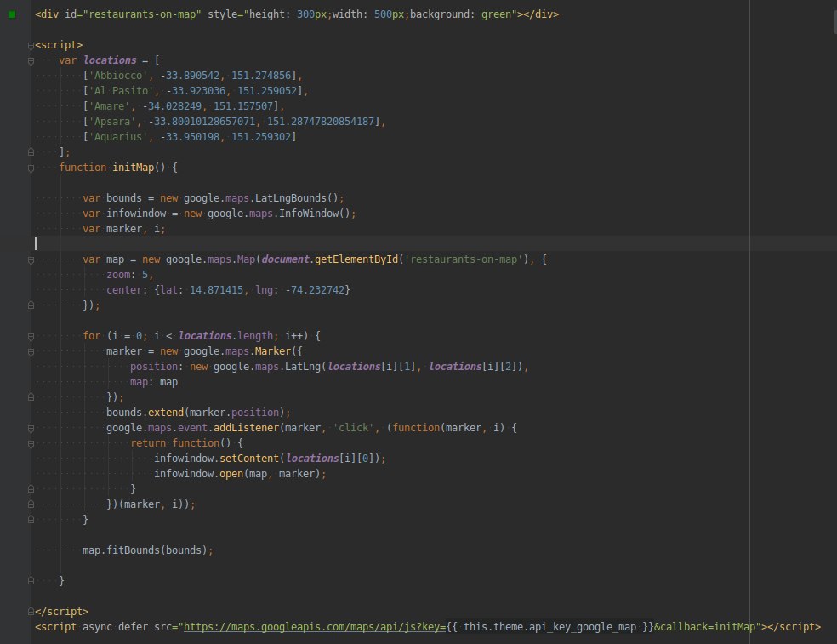Fold the 'var map = new google.maps.Map' block
837x644 pixels.
pyautogui.click(x=31, y=259)
